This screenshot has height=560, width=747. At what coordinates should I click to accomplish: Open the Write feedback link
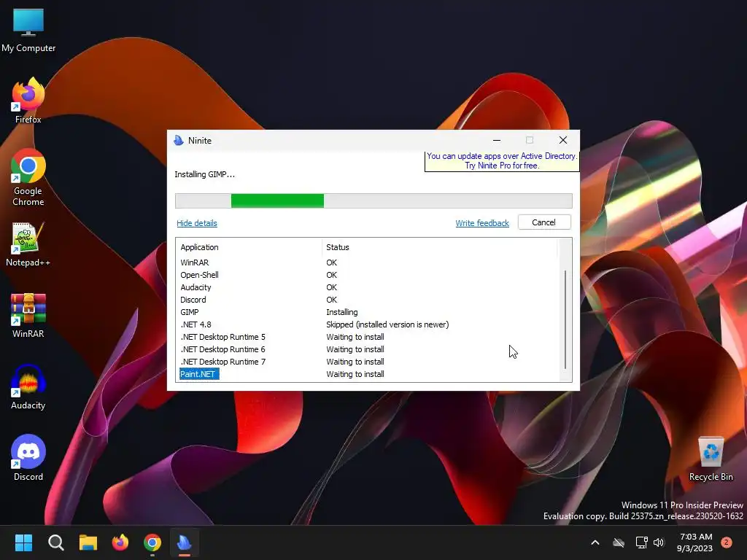point(482,223)
